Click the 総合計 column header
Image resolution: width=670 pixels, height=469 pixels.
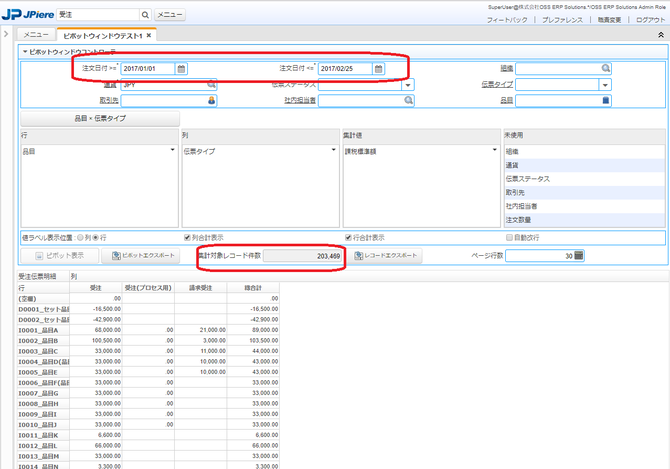click(x=253, y=288)
